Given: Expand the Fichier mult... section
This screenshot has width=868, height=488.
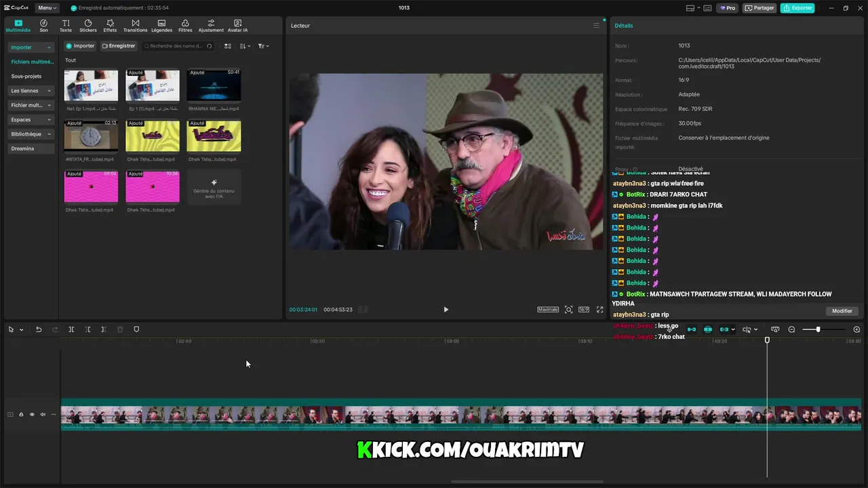Looking at the screenshot, I should (31, 105).
